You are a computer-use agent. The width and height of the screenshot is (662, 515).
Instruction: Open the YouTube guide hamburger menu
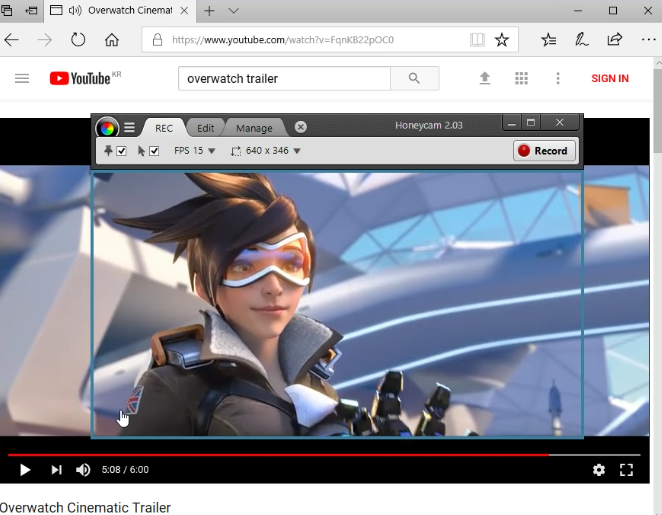pyautogui.click(x=22, y=79)
